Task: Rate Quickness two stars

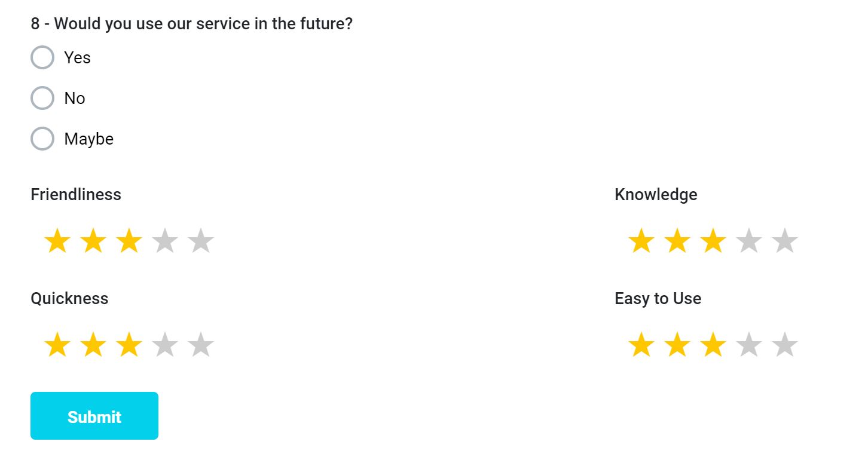Action: pos(93,345)
